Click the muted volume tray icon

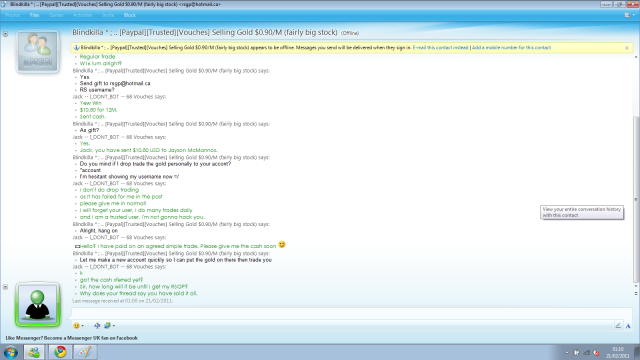click(596, 353)
